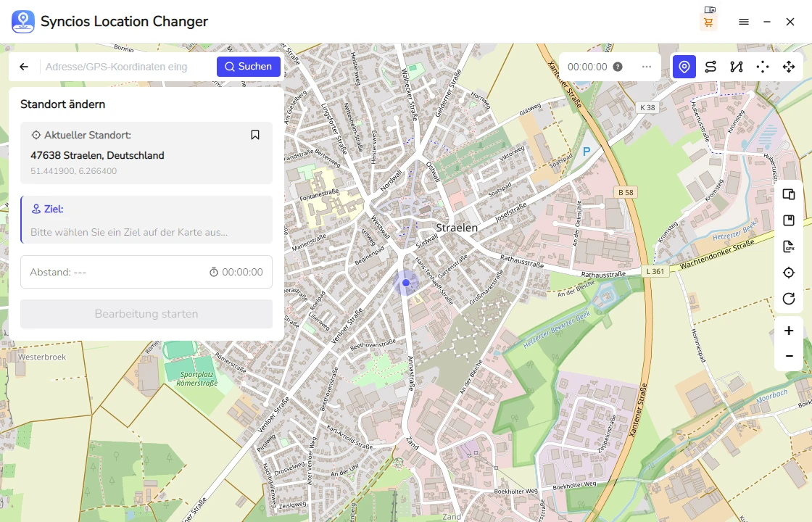
Task: Enable joystick movement mode
Action: pos(789,67)
